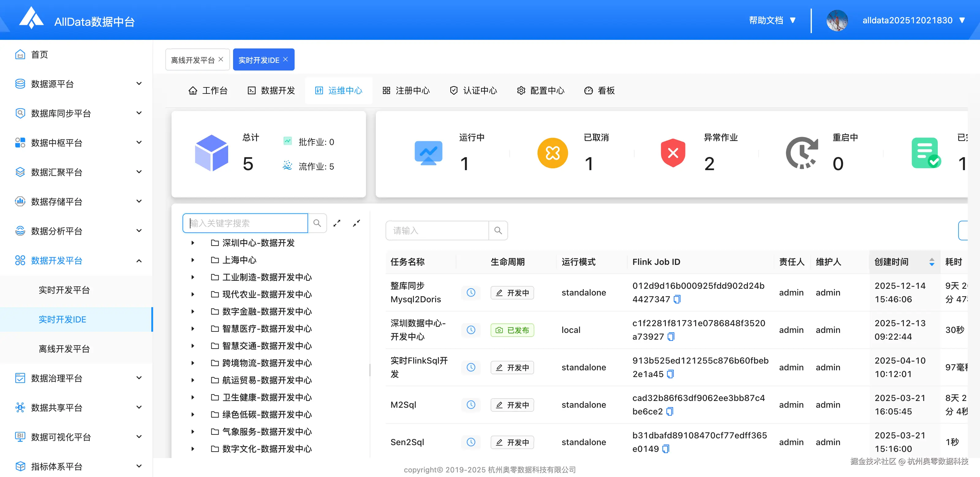Click the collapse-all arrows icon above tree

tap(356, 223)
